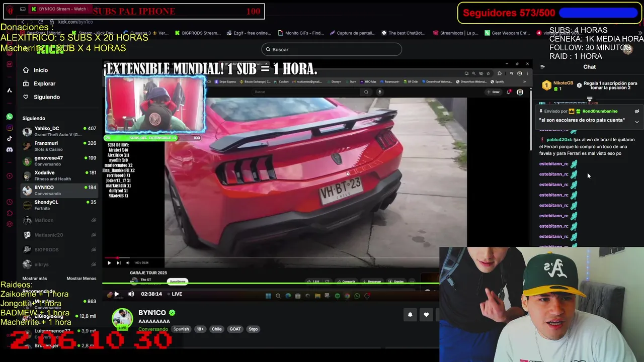Click pablo420xl username in chat

pos(559,140)
